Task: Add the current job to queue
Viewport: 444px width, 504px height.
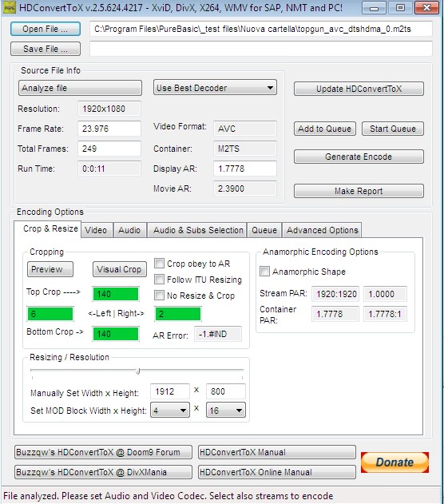Action: point(325,129)
